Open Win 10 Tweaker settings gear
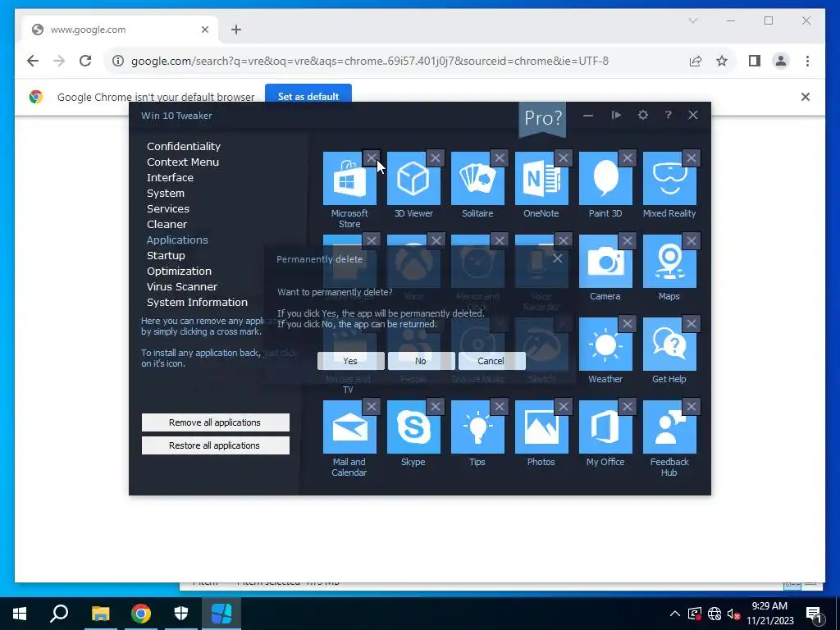 pyautogui.click(x=642, y=115)
